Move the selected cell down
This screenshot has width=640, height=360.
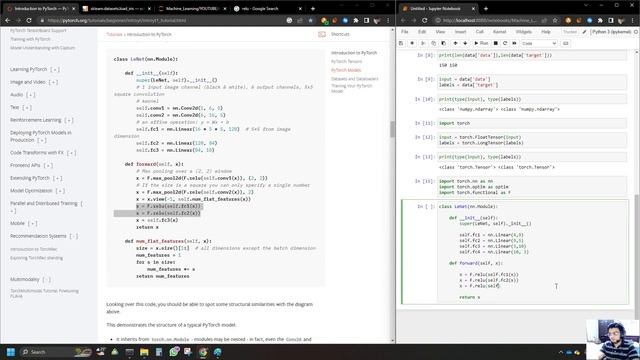click(x=465, y=43)
